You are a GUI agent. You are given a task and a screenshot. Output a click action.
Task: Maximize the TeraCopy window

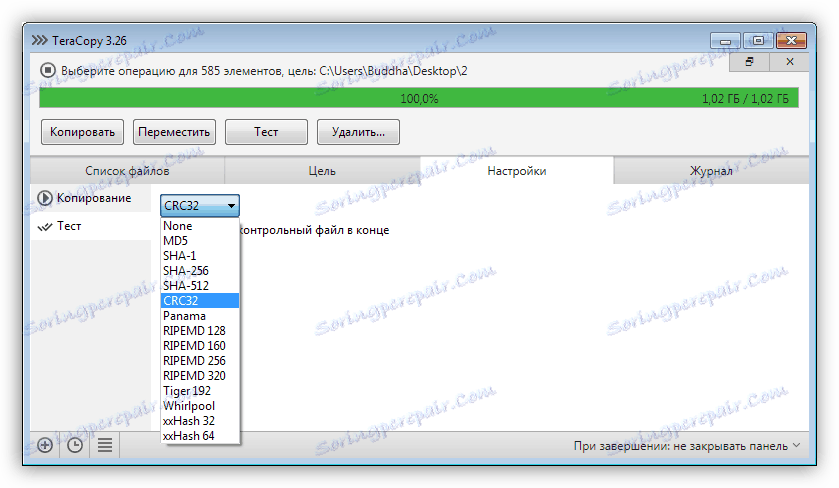click(758, 41)
